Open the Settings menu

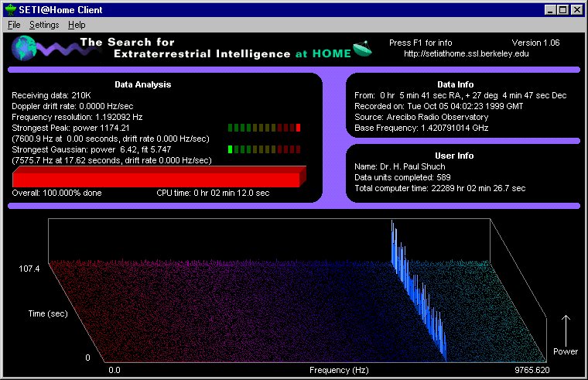pyautogui.click(x=44, y=25)
